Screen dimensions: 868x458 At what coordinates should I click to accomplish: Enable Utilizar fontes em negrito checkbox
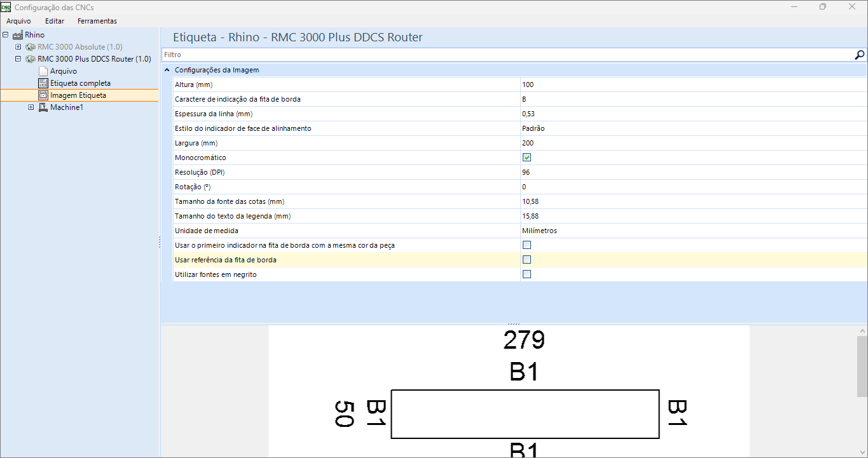coord(527,274)
